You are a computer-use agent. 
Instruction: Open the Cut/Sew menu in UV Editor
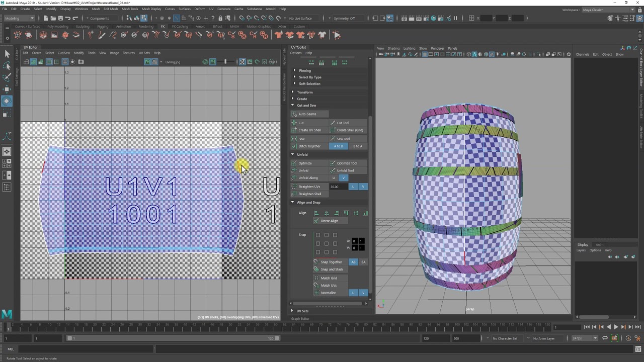(64, 53)
